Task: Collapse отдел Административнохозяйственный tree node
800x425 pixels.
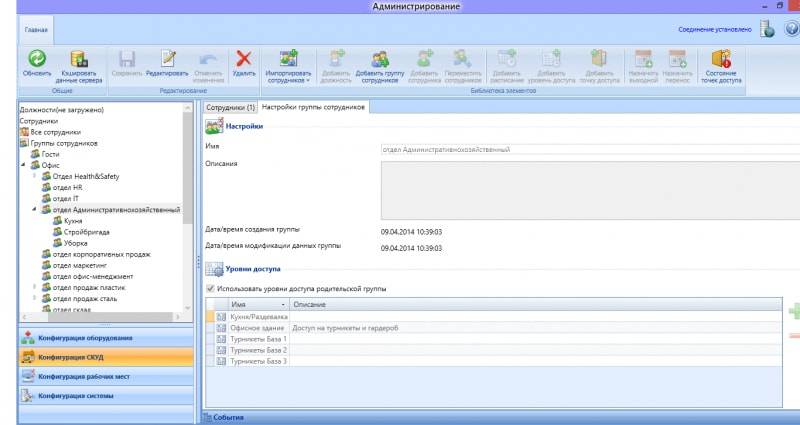Action: coord(34,210)
